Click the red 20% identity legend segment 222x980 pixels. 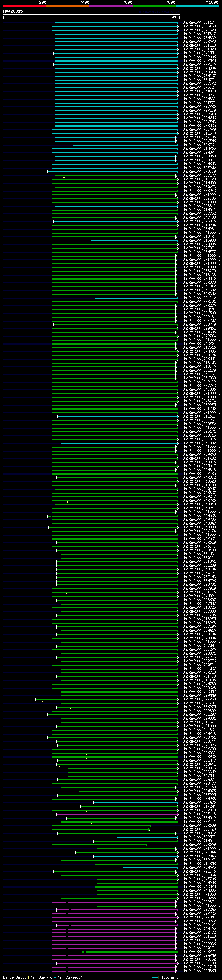coord(25,6)
